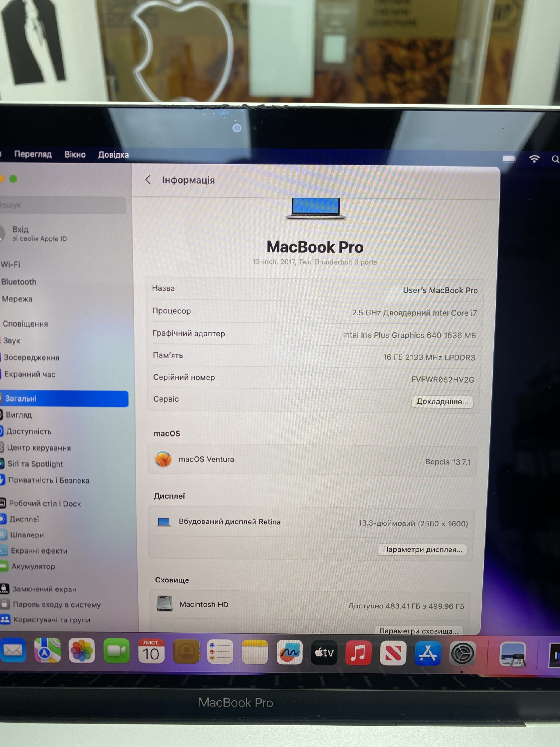Open Contacts app in the Dock
This screenshot has width=560, height=747.
186,651
